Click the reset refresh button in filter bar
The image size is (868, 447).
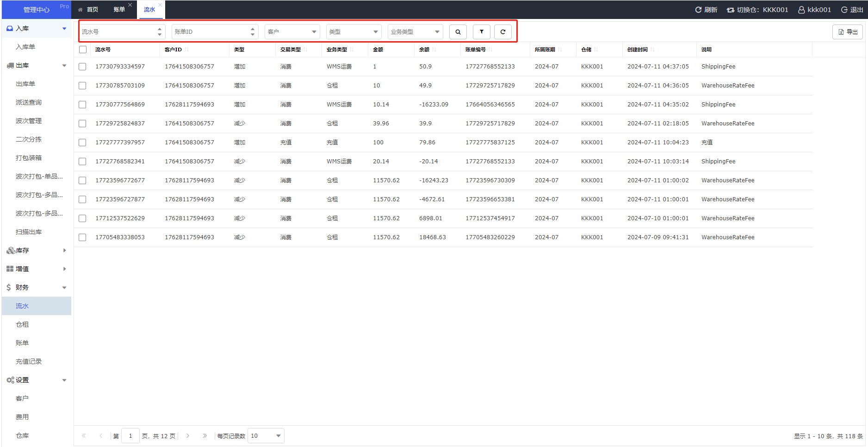tap(502, 32)
